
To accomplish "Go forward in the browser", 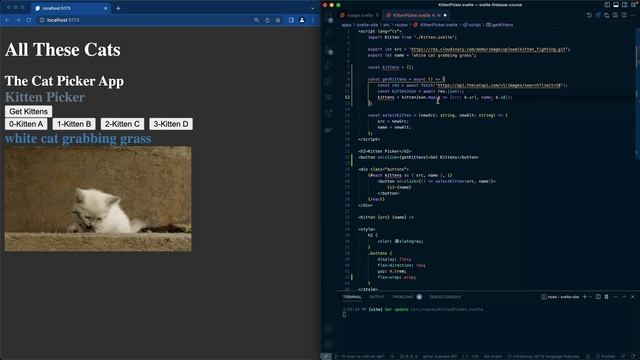I will click(18, 20).
